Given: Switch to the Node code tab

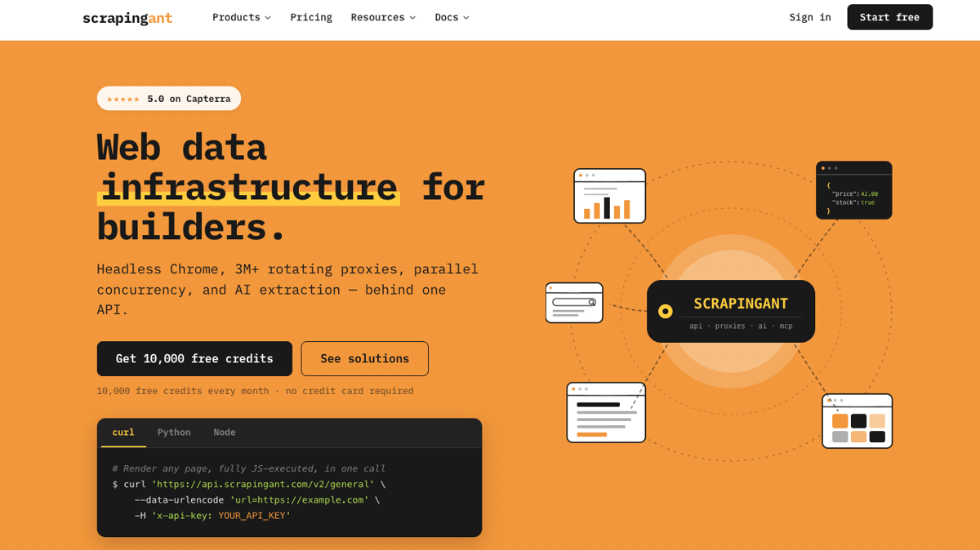Looking at the screenshot, I should [x=225, y=432].
